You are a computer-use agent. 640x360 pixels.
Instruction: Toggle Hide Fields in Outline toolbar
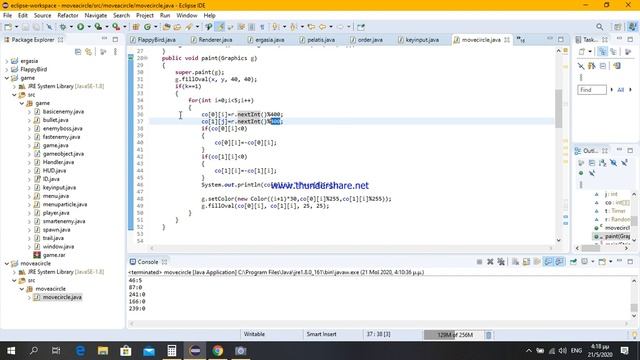pyautogui.click(x=613, y=163)
